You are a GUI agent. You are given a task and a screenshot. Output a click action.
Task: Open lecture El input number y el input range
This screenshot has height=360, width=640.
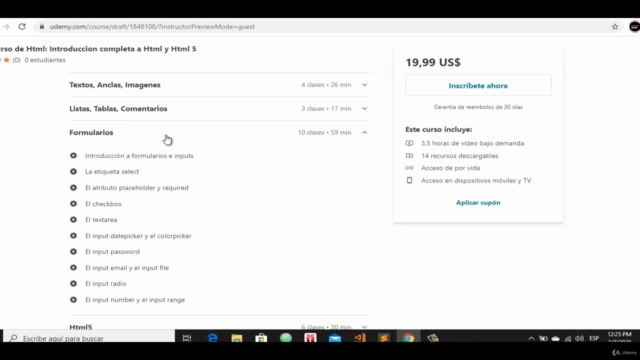[135, 300]
